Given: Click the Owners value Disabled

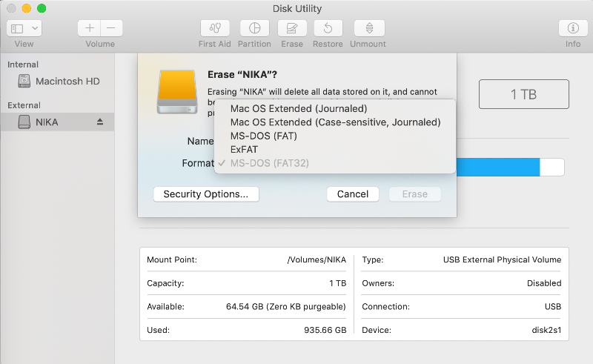Looking at the screenshot, I should tap(544, 283).
